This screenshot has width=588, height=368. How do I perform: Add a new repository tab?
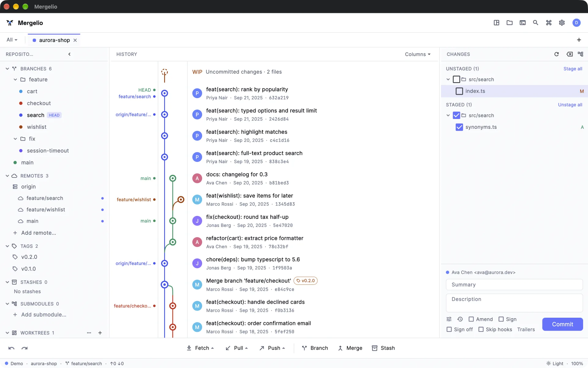[x=579, y=40]
